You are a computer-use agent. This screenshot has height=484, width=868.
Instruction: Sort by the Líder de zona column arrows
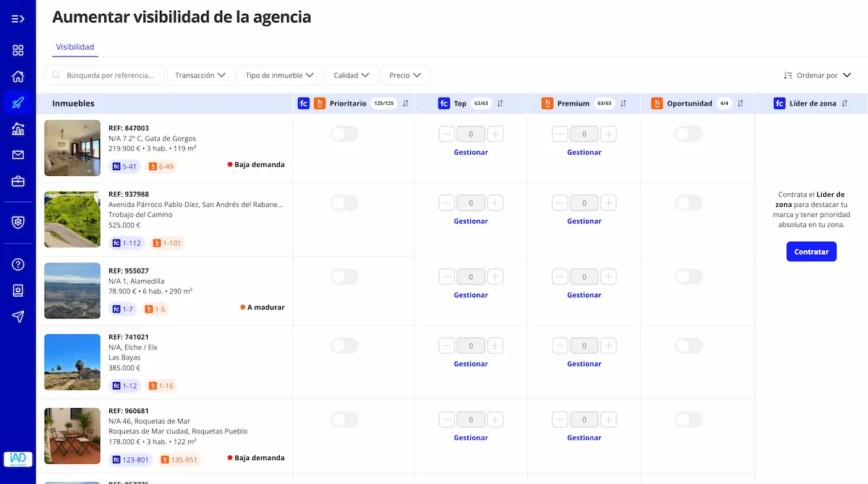[844, 103]
